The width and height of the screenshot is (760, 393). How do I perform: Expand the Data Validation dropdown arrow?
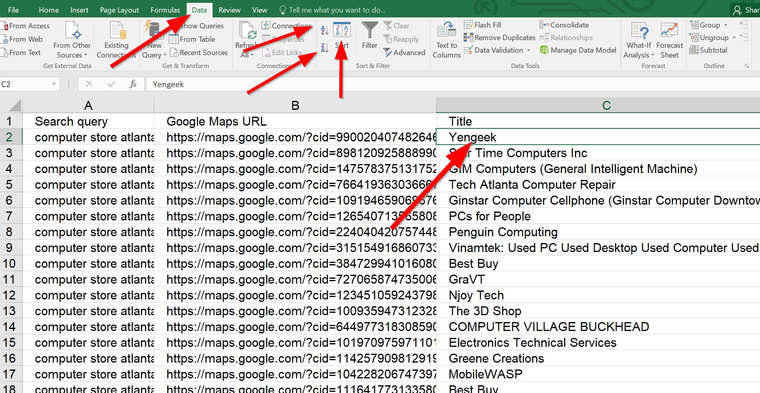[x=528, y=50]
